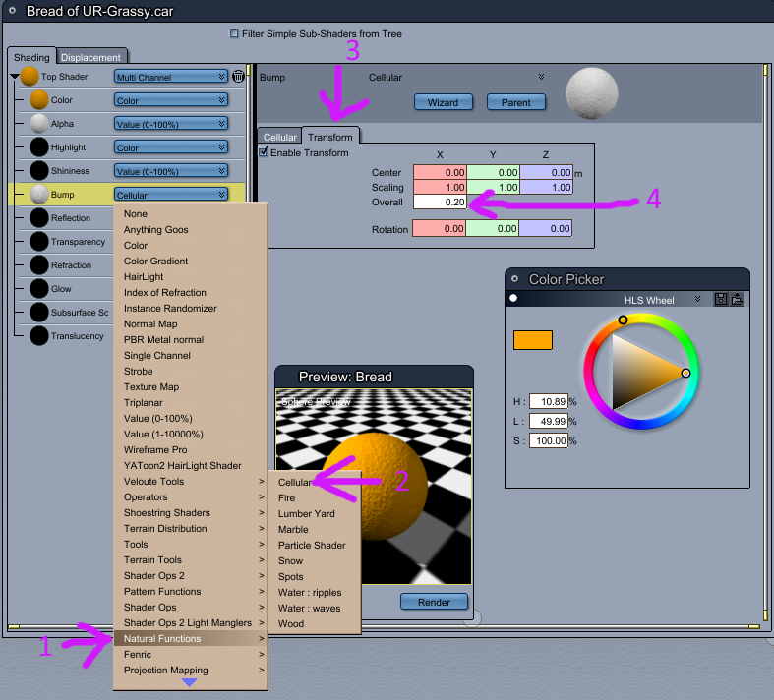Open the Shininess Value (0-100%) dropdown
774x700 pixels.
pyautogui.click(x=171, y=171)
